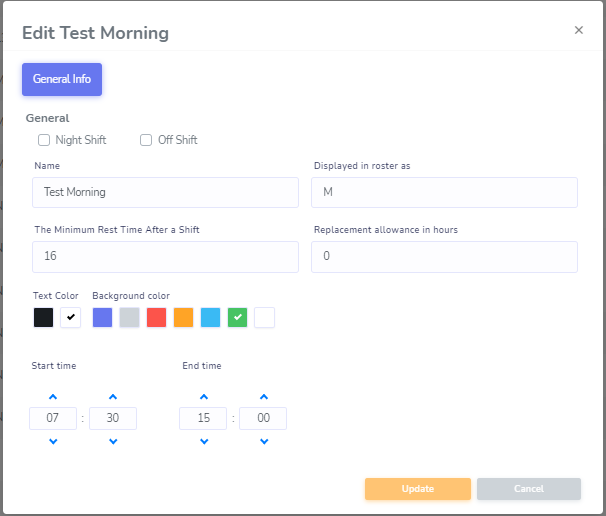Increase start time hour with up arrow
The image size is (606, 516).
pos(53,397)
